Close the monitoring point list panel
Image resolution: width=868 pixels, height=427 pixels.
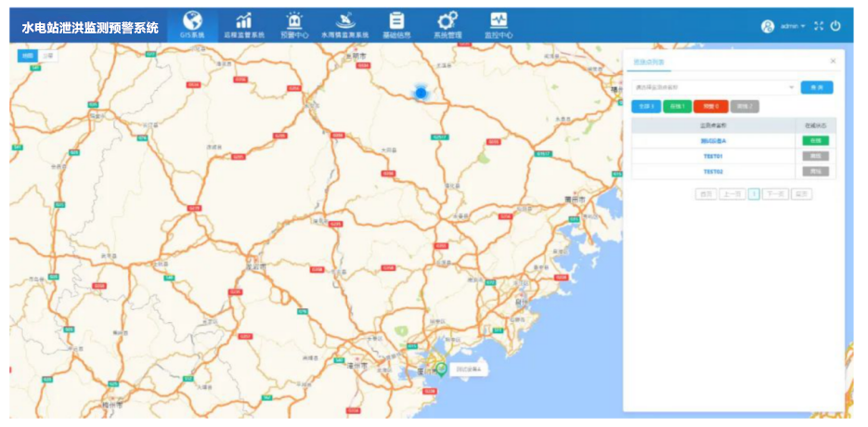(833, 61)
